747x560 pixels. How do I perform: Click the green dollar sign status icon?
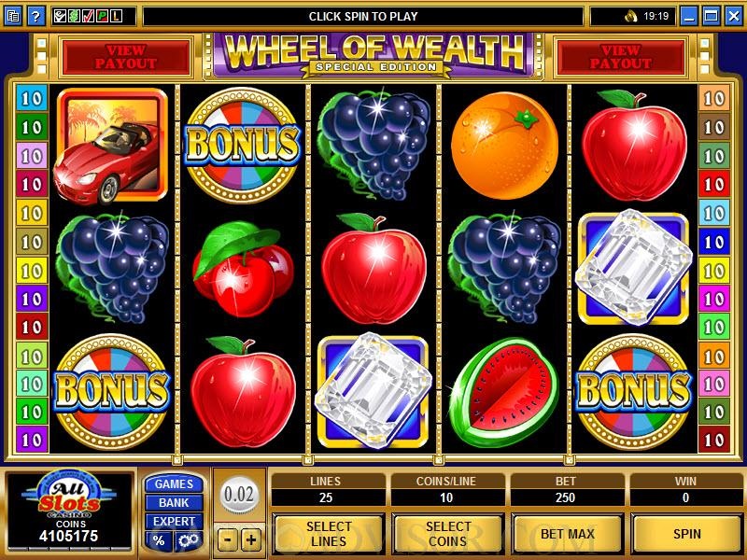[74, 17]
